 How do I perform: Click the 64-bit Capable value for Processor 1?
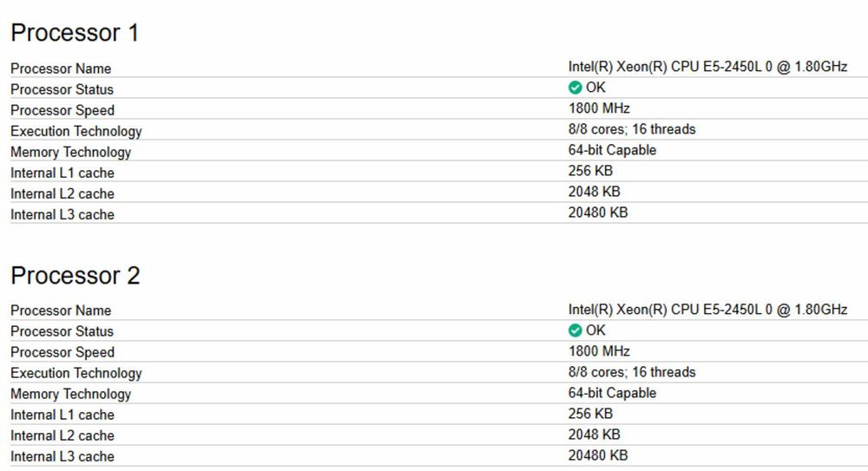coord(612,150)
